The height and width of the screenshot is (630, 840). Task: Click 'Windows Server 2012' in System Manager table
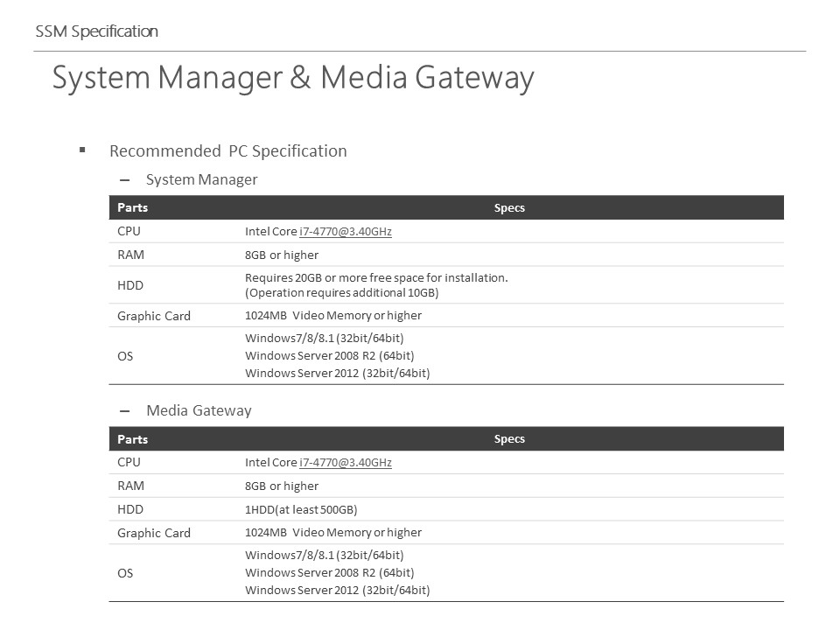point(302,374)
